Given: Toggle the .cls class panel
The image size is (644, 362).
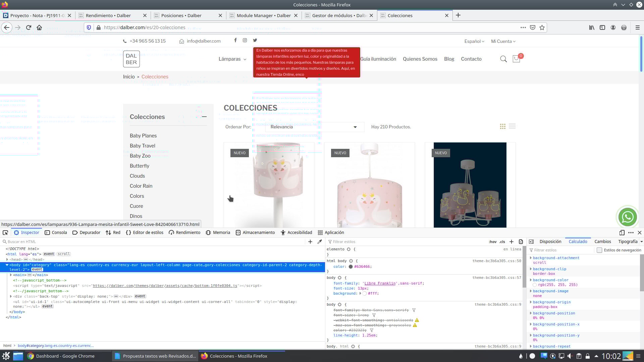Looking at the screenshot, I should pyautogui.click(x=502, y=242).
